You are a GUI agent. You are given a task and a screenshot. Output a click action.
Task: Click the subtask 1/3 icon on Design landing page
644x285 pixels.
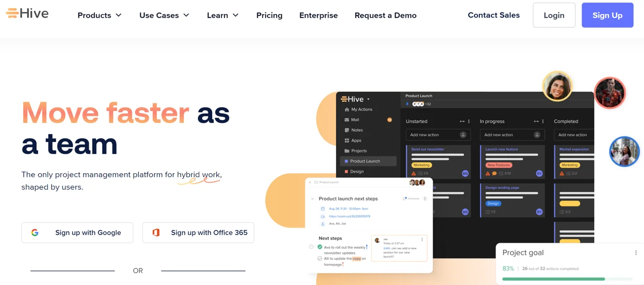(x=488, y=212)
